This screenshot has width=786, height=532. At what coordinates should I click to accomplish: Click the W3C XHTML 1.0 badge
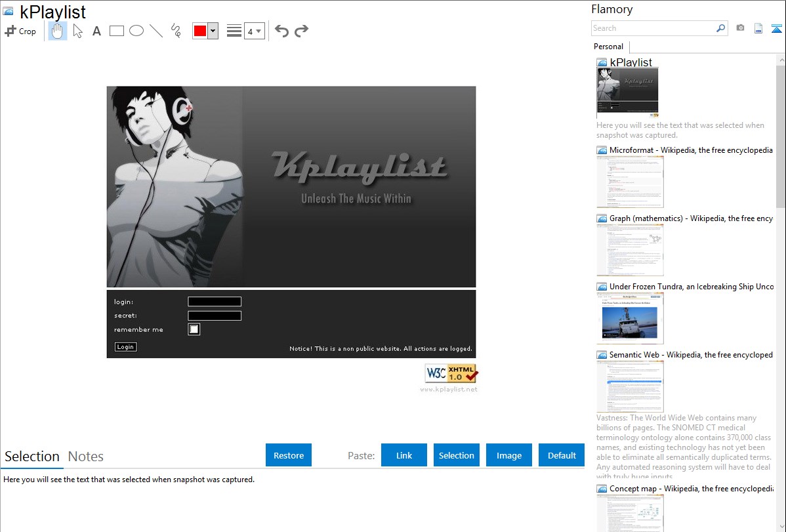(451, 373)
